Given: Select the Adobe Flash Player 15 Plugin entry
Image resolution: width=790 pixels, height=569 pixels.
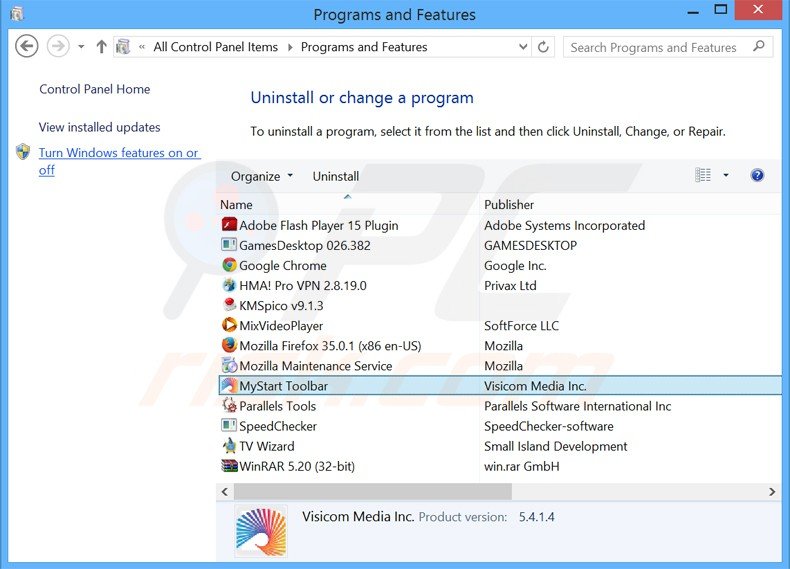Looking at the screenshot, I should coord(318,225).
